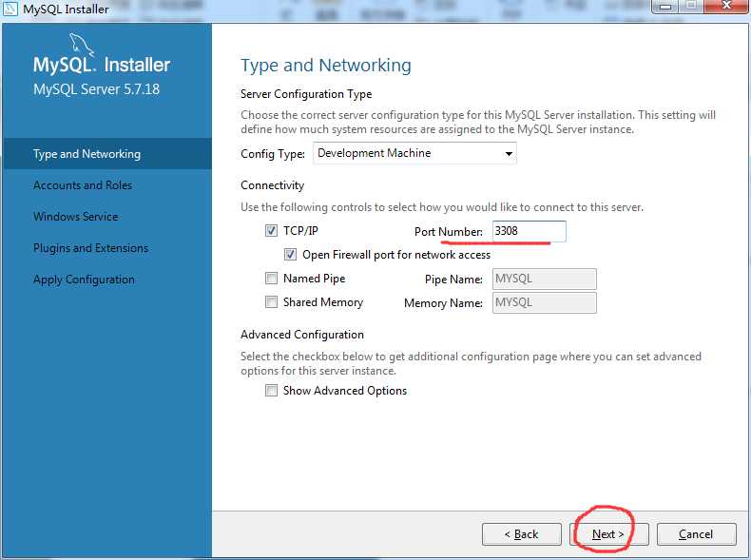Click the MySQL Server 5.7.18 text
Image resolution: width=751 pixels, height=560 pixels.
(x=96, y=89)
